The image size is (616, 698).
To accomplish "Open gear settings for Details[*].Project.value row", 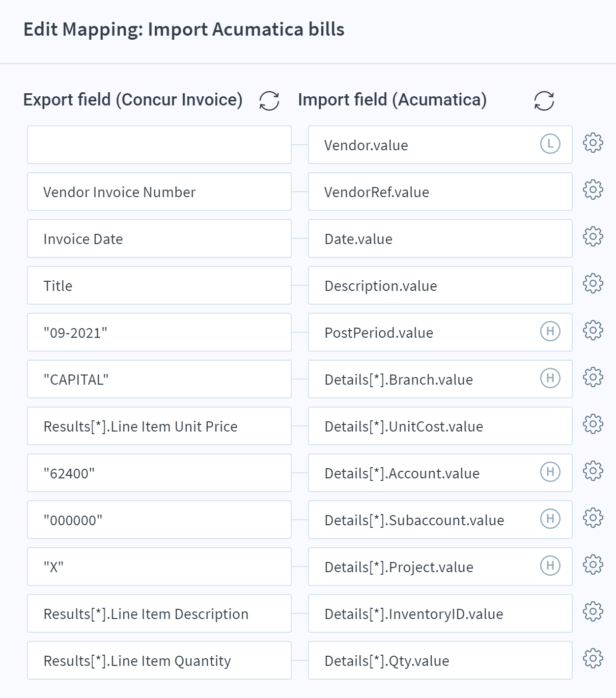I will click(593, 565).
